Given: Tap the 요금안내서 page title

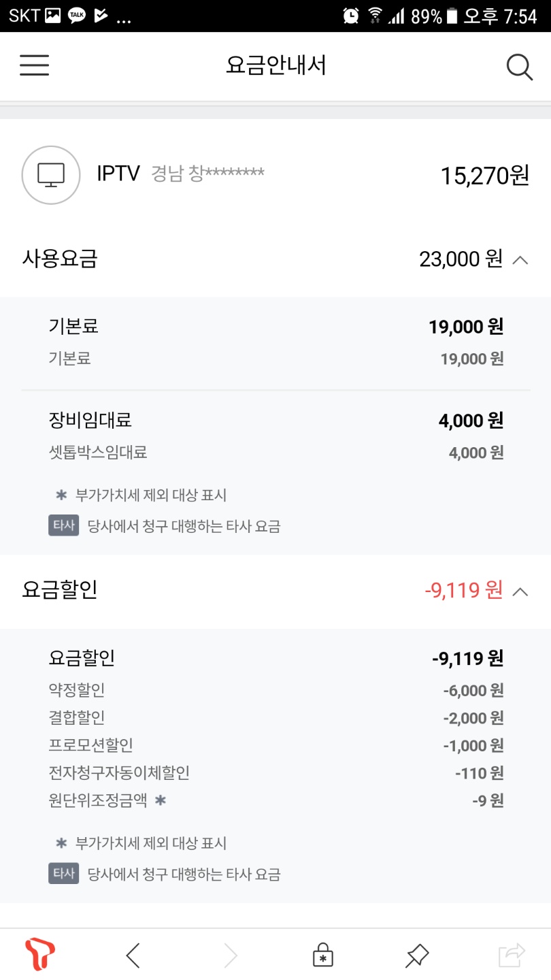Looking at the screenshot, I should pyautogui.click(x=275, y=66).
